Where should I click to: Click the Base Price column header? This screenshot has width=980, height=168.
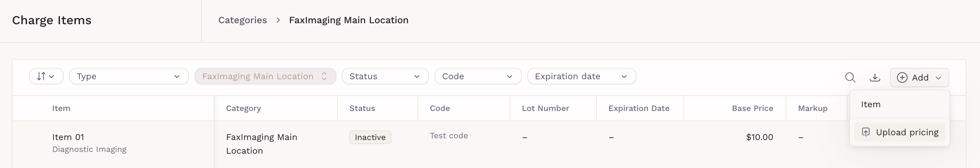click(x=752, y=108)
